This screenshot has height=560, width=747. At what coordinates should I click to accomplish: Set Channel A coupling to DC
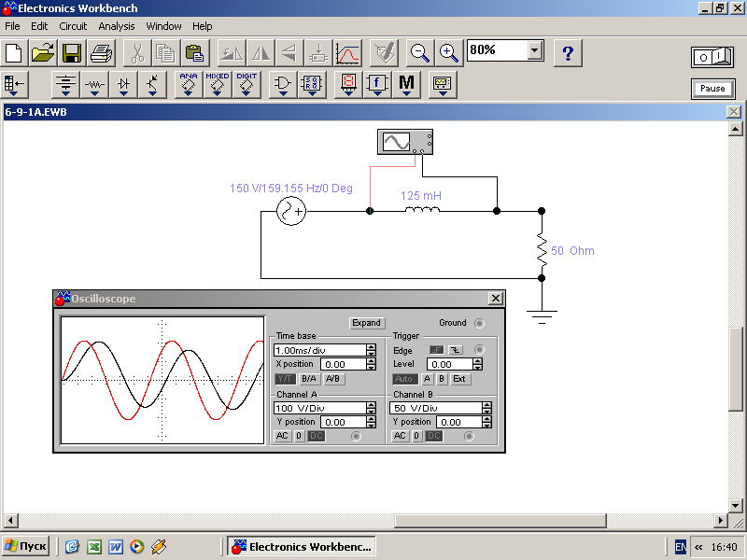click(316, 436)
